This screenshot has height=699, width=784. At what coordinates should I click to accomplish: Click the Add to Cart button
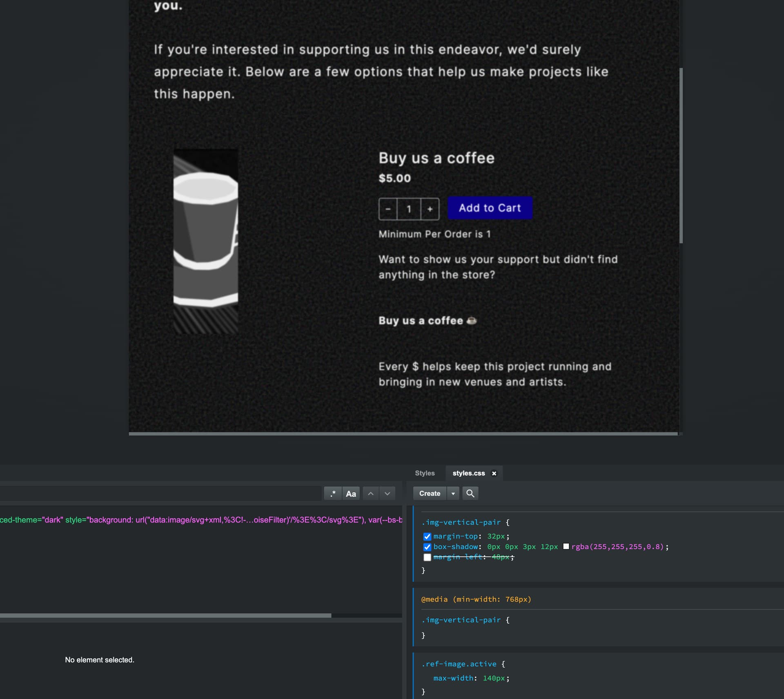(490, 208)
